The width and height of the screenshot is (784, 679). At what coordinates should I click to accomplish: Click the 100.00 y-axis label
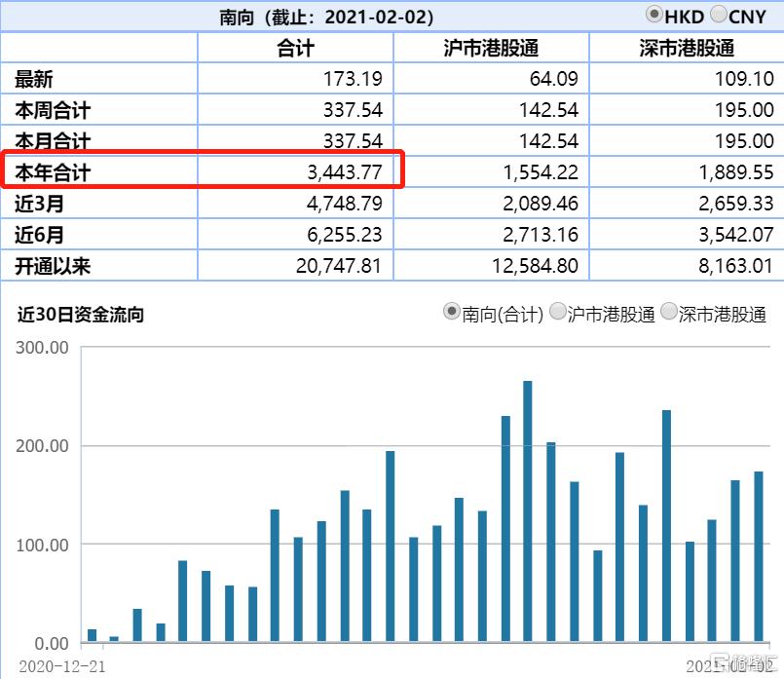(x=42, y=545)
